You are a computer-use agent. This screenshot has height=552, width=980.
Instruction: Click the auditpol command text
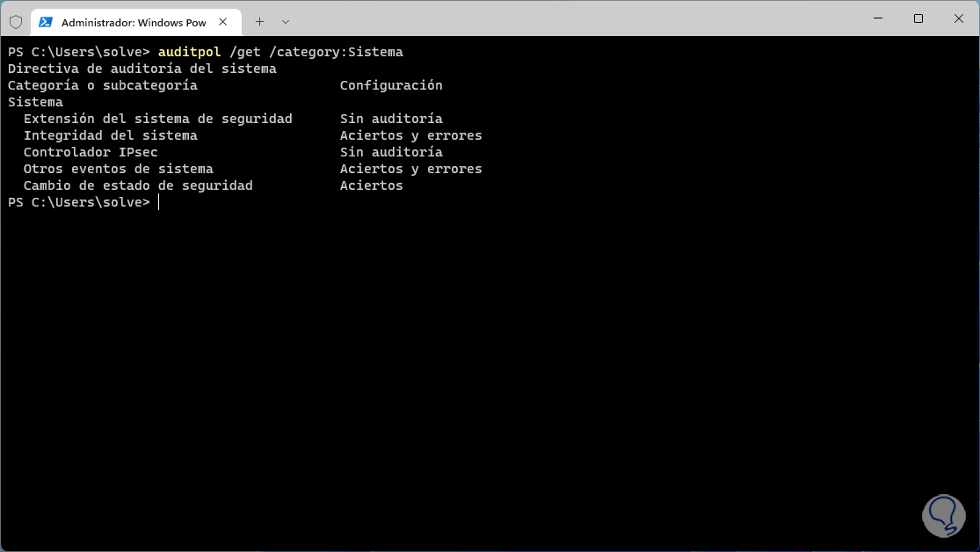point(189,52)
